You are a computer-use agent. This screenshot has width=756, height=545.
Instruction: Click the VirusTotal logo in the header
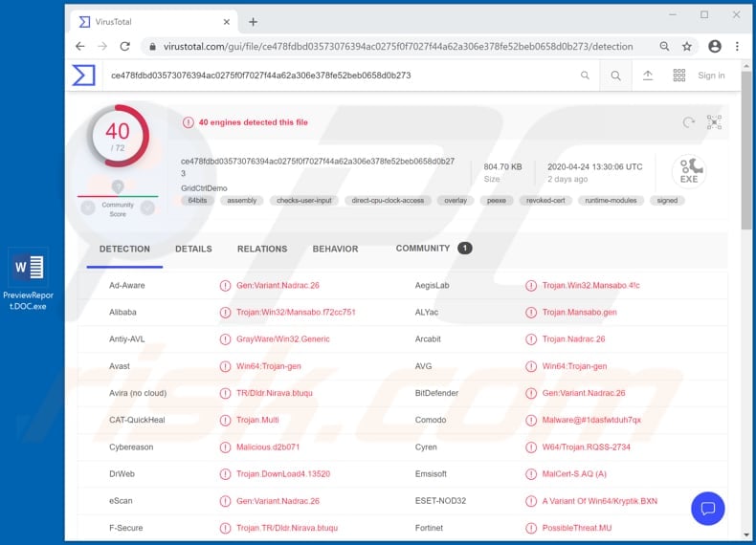pyautogui.click(x=84, y=76)
